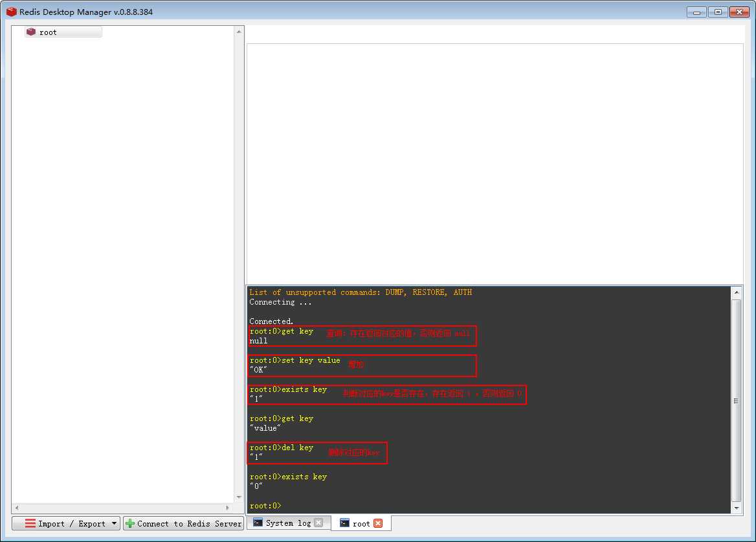
Task: Click tree horizontal scroll left arrow
Action: pyautogui.click(x=17, y=507)
